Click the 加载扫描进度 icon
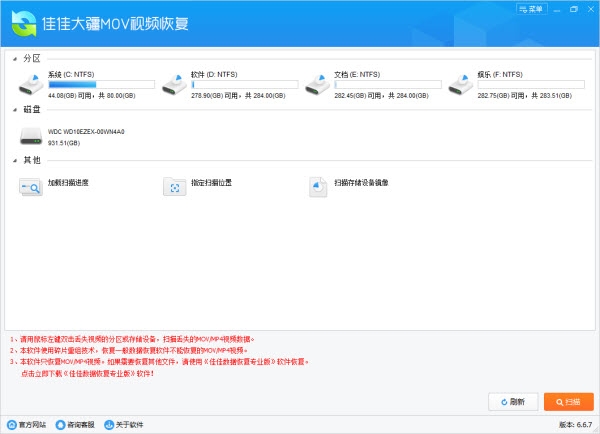Screen dimensions: 600x434 pyautogui.click(x=29, y=185)
